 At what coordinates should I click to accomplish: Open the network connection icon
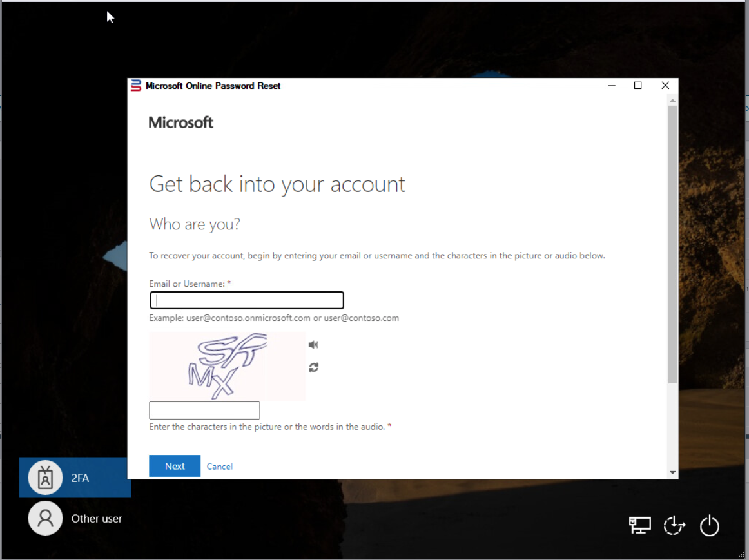[639, 526]
